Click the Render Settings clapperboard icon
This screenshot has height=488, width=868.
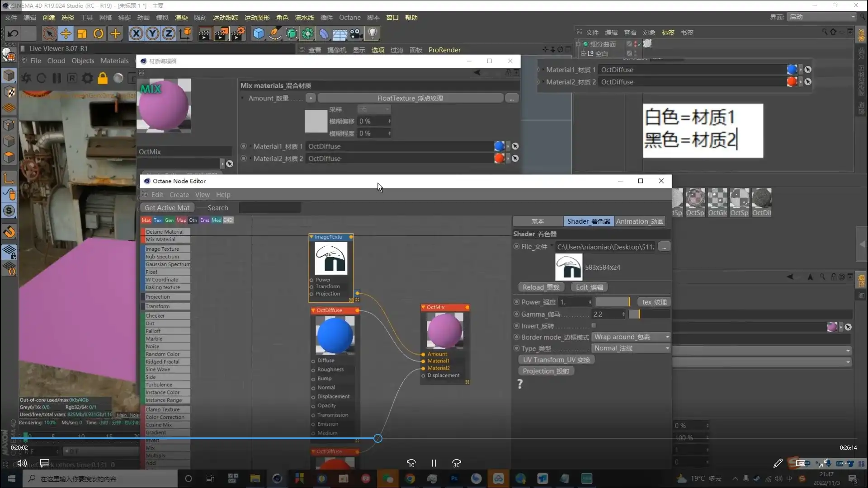238,33
